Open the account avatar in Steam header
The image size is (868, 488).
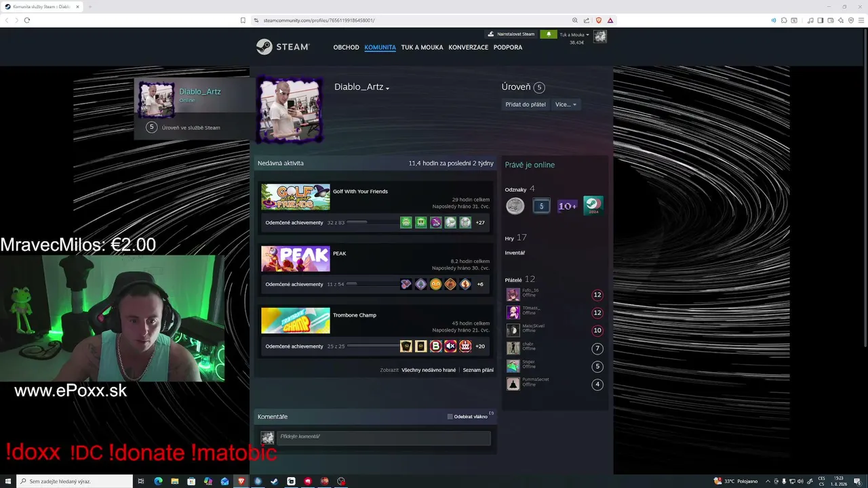[x=599, y=36]
